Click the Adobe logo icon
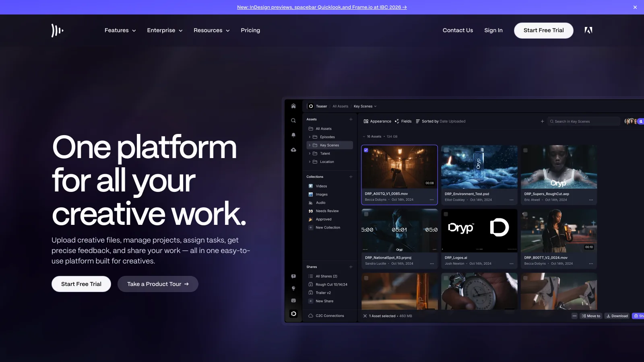This screenshot has height=362, width=644. pos(588,30)
